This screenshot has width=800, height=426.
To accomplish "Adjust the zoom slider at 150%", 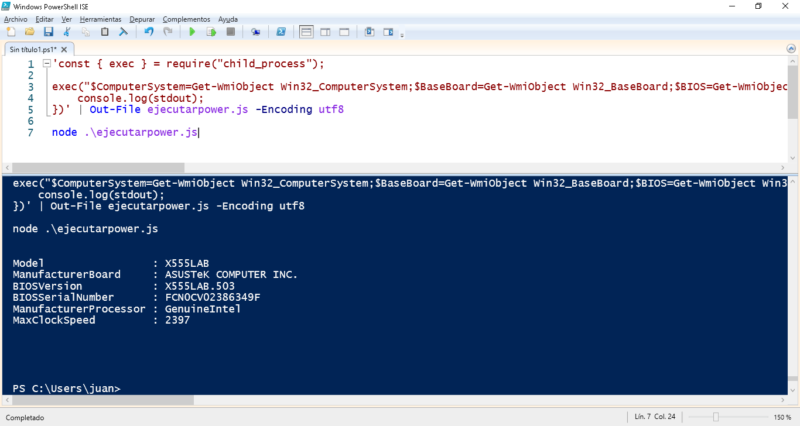I will pos(716,417).
